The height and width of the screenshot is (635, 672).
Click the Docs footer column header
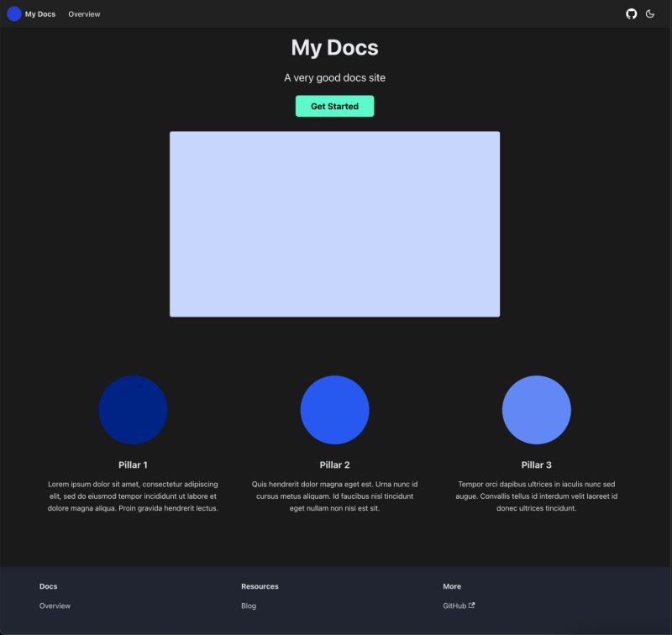pos(48,585)
